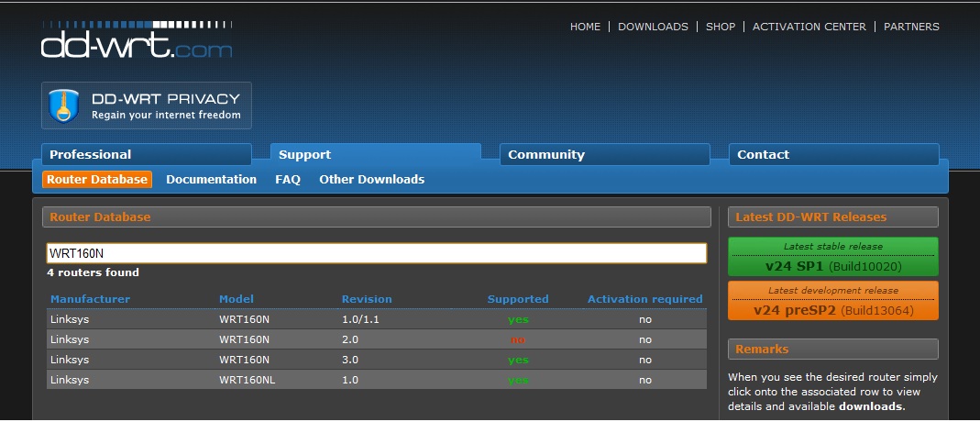The height and width of the screenshot is (422, 980).
Task: Click WRT160N model cell in revision 2.0 row
Action: 245,339
